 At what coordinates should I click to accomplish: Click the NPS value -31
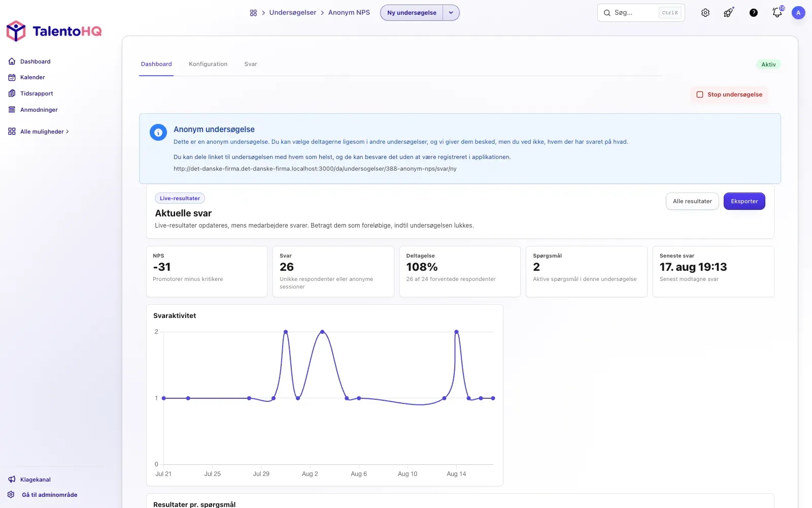162,267
